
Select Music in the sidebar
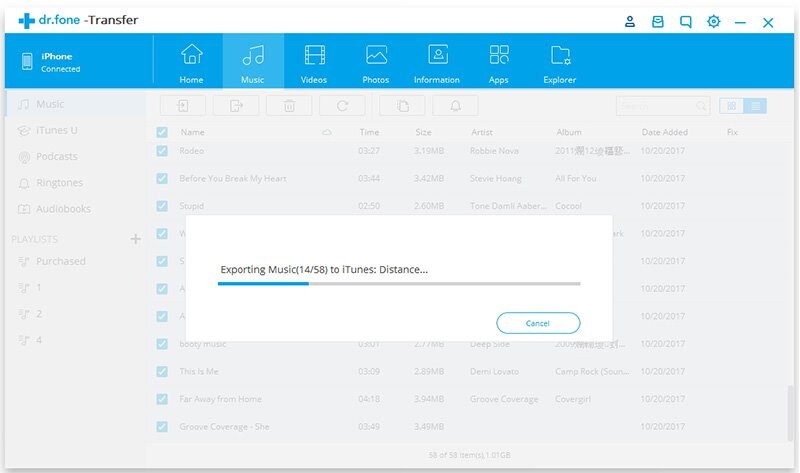pyautogui.click(x=76, y=104)
